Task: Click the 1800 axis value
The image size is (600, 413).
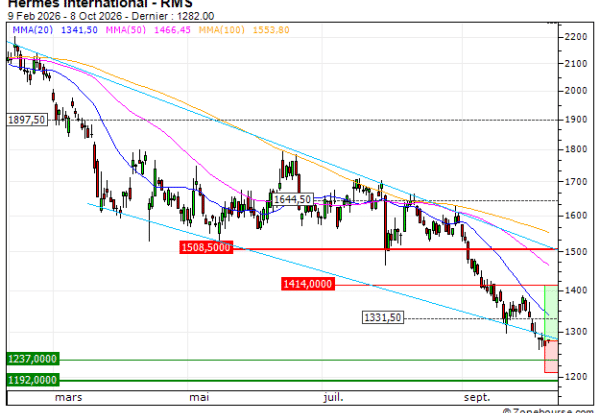Action: (576, 149)
